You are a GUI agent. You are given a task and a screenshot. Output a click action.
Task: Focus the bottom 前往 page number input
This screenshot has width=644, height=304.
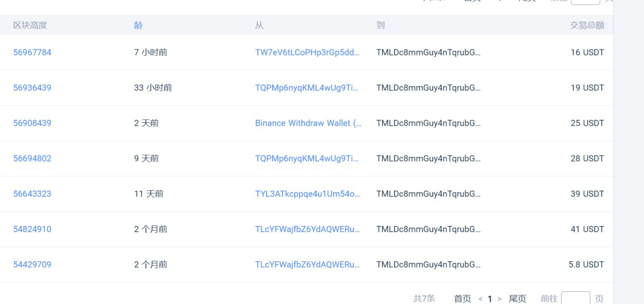pyautogui.click(x=575, y=298)
